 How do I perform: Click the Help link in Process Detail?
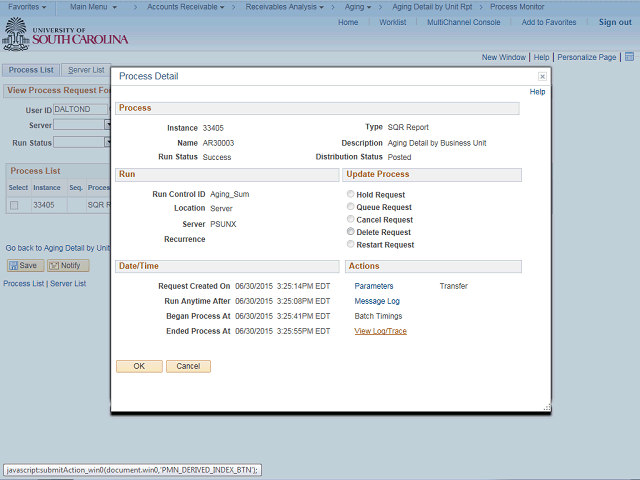pyautogui.click(x=537, y=92)
